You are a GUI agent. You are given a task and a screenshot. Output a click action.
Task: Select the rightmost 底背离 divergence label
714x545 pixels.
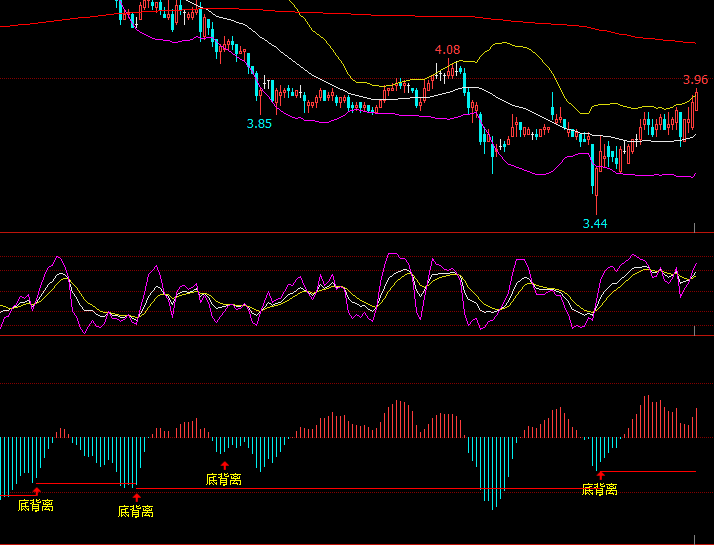pos(600,490)
